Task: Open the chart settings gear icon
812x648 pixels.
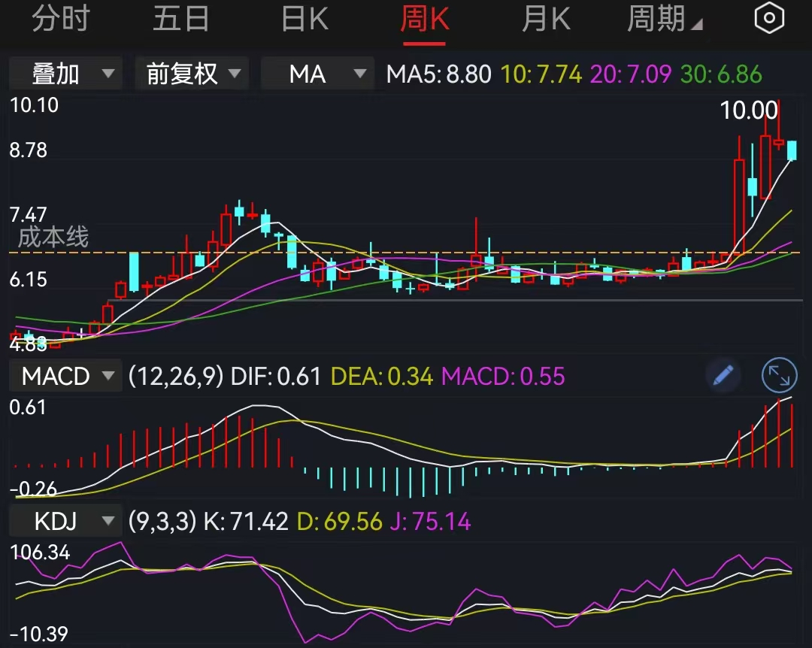Action: click(x=768, y=17)
